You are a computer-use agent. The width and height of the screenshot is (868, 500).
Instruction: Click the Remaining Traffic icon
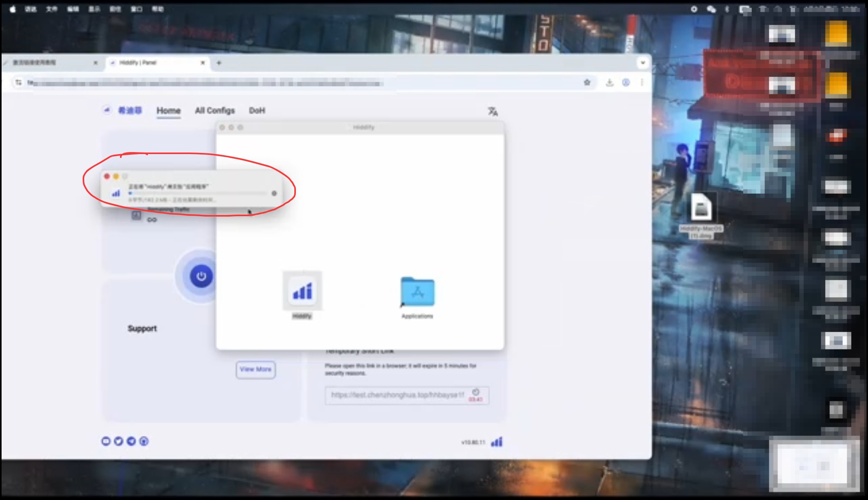click(136, 215)
